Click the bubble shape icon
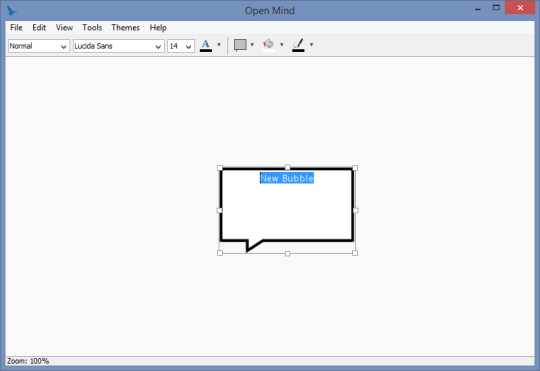Viewport: 540px width, 371px height. click(x=240, y=45)
